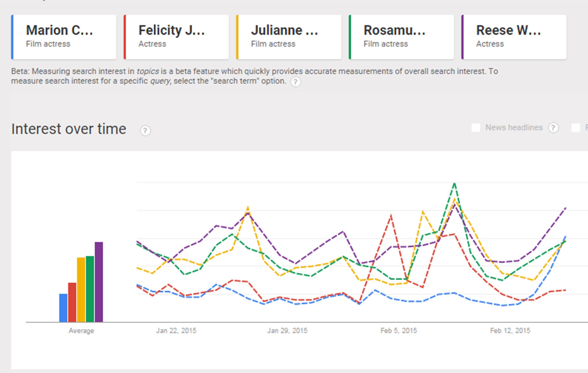
Task: Select the Marion C... film actress card
Action: tap(64, 37)
